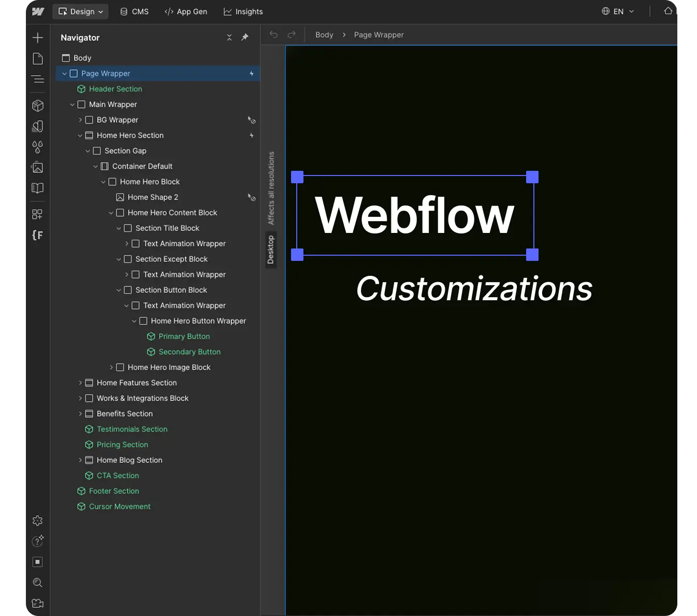Open the Apps grid icon
The image size is (697, 616).
[x=38, y=214]
